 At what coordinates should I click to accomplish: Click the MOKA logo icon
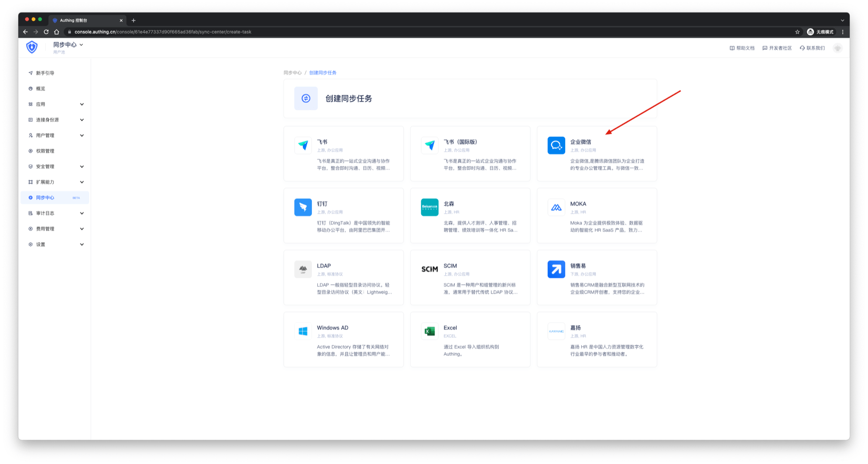coord(556,207)
